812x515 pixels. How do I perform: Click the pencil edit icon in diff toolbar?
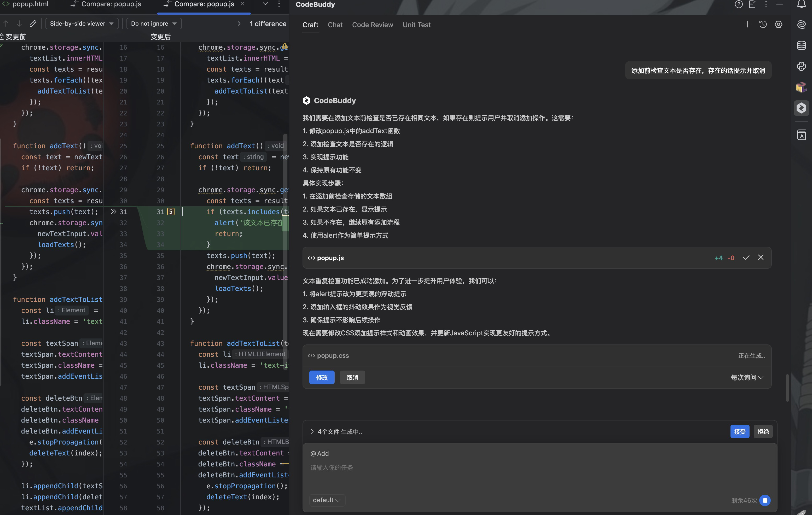[x=33, y=24]
